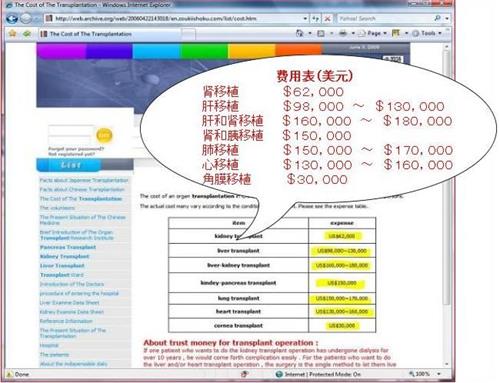Open the Favorites Center star icon
This screenshot has height=383, width=500.
coord(13,33)
